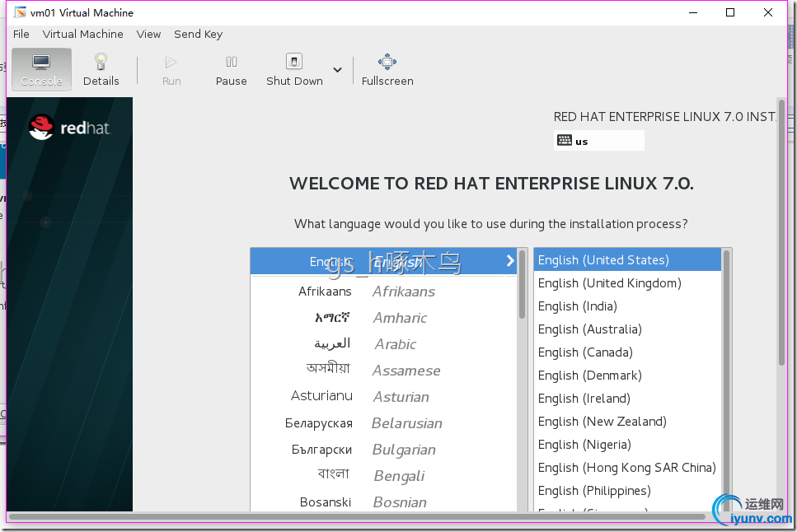
Task: Click the us keyboard layout icon
Action: pyautogui.click(x=565, y=141)
